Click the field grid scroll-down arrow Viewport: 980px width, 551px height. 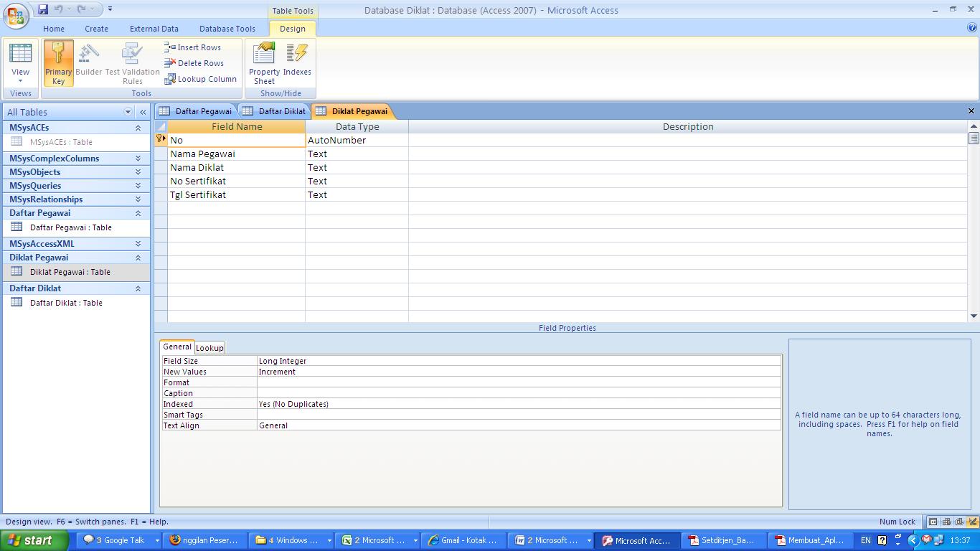coord(974,316)
